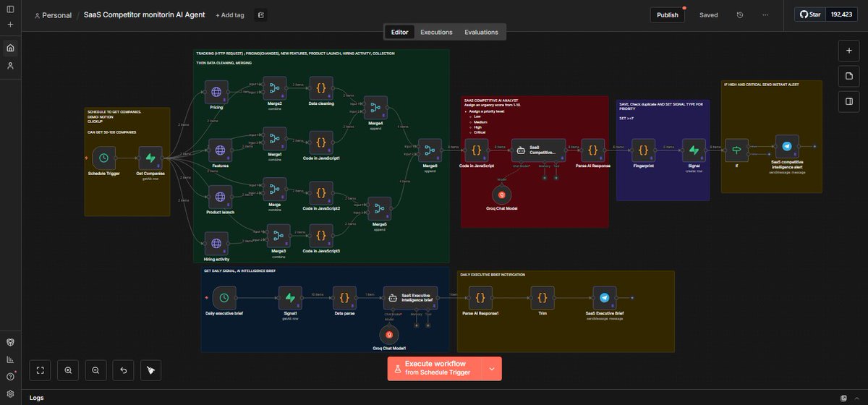Screen dimensions: 868x405
Task: Select the Schedule Trigger node
Action: tap(105, 158)
